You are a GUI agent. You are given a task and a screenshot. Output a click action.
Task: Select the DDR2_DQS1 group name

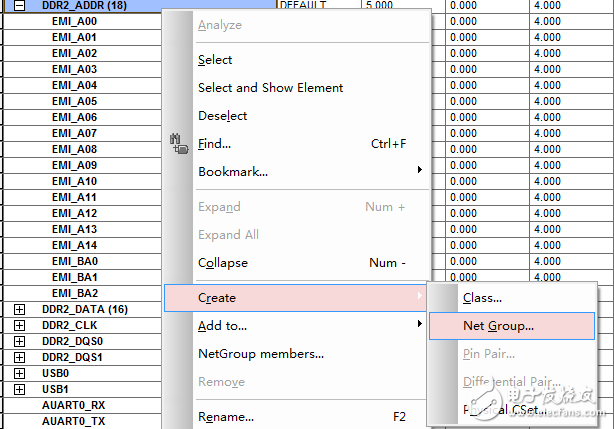[72, 357]
